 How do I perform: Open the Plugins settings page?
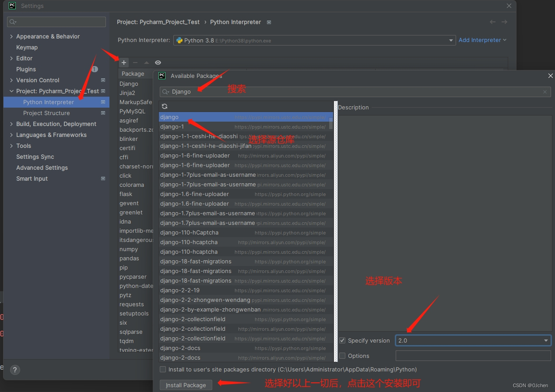tap(26, 69)
